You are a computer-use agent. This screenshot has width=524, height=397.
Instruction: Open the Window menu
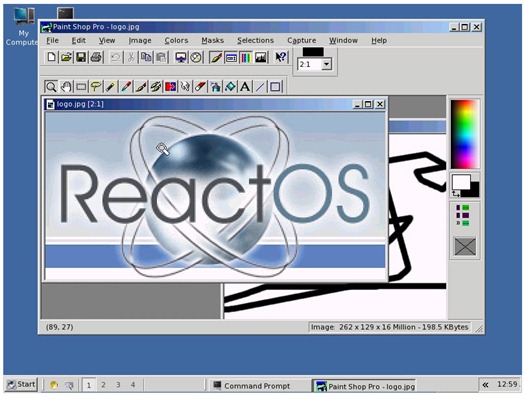coord(343,40)
